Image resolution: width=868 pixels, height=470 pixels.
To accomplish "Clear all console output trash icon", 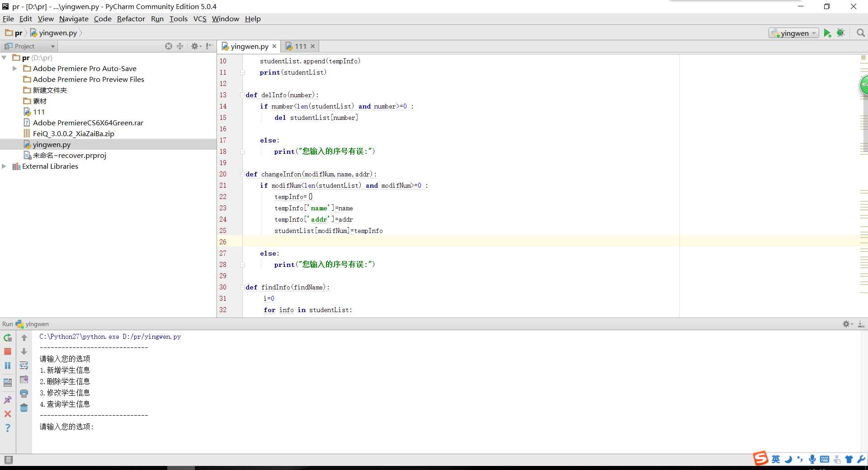I will (x=24, y=408).
